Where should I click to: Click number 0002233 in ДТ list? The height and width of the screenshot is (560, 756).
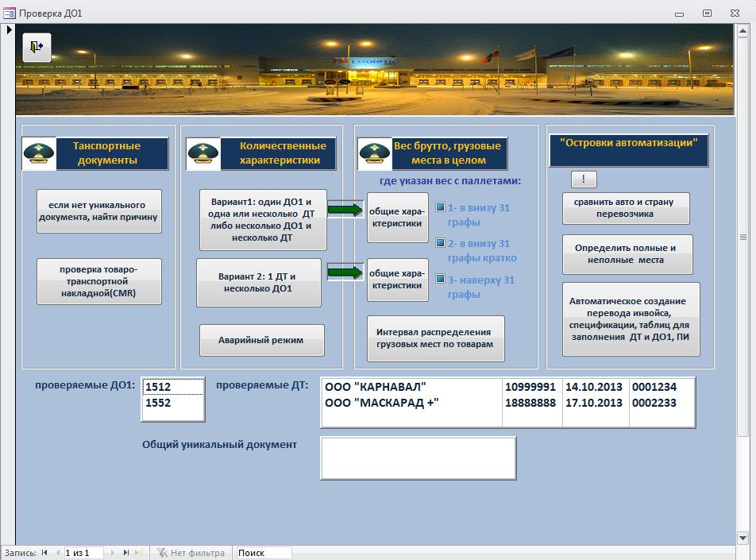pos(654,403)
